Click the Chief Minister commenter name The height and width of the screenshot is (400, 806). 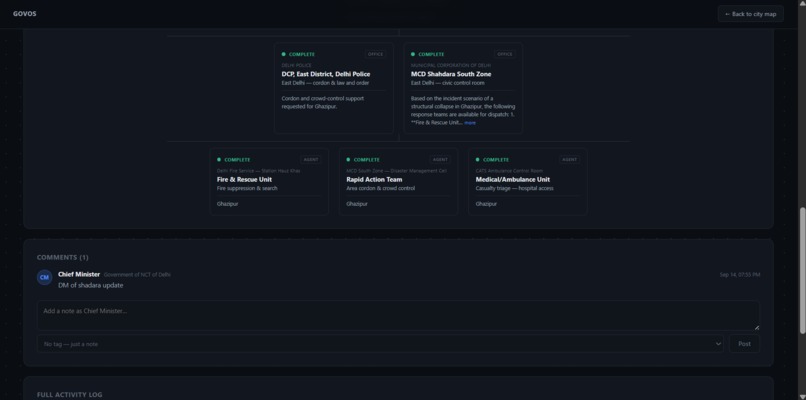(79, 275)
